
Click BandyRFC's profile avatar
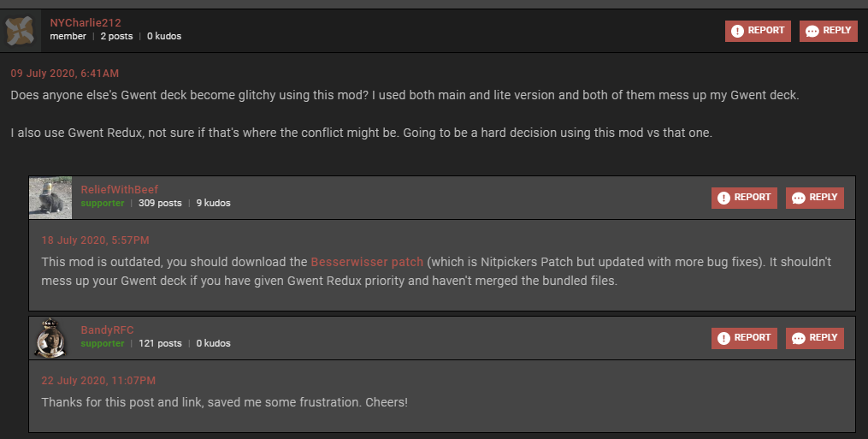click(50, 338)
